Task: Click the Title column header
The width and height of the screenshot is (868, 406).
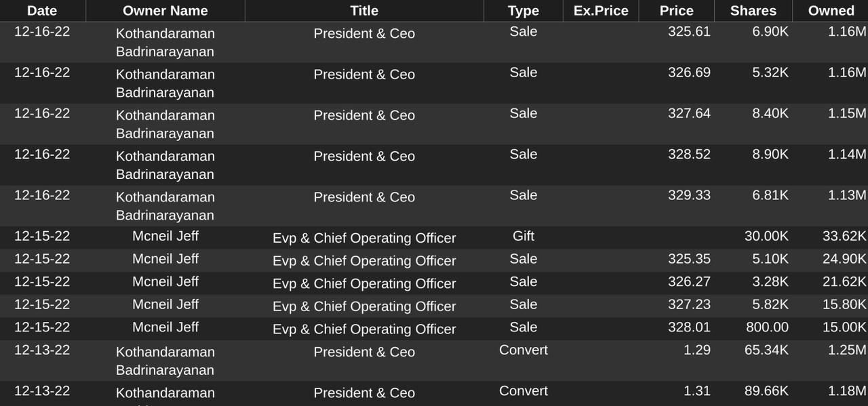Action: (364, 11)
